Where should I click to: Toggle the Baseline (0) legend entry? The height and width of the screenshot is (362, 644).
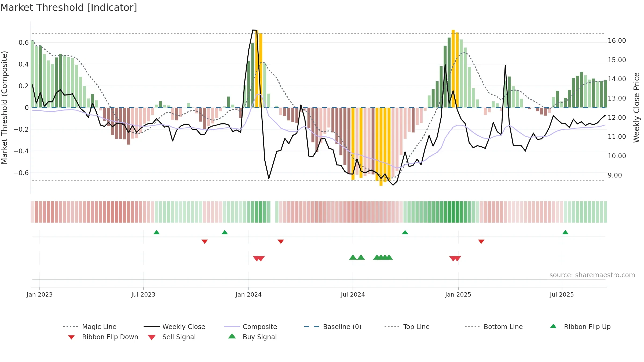coord(333,327)
